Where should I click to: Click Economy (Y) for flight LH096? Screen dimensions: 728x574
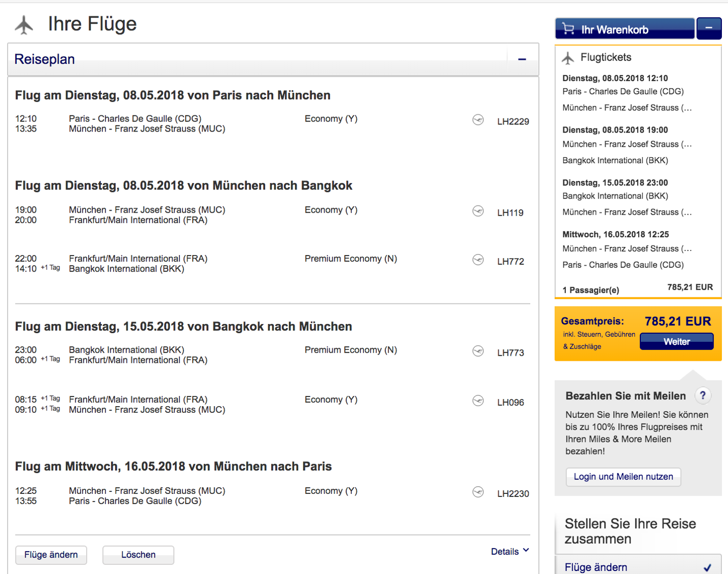(x=331, y=400)
